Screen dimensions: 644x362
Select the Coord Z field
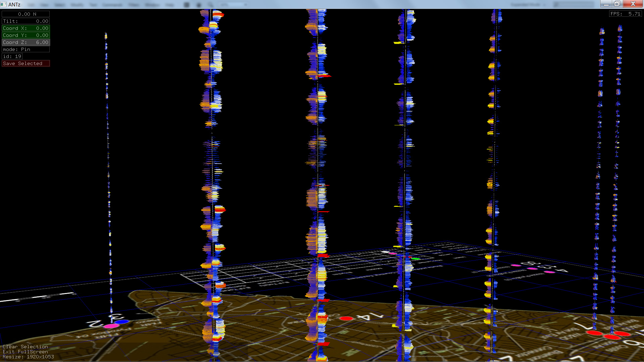point(25,42)
